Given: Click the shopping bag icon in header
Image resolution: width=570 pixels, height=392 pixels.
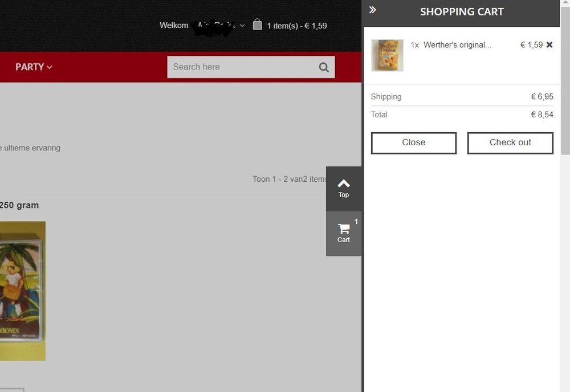Looking at the screenshot, I should [257, 24].
